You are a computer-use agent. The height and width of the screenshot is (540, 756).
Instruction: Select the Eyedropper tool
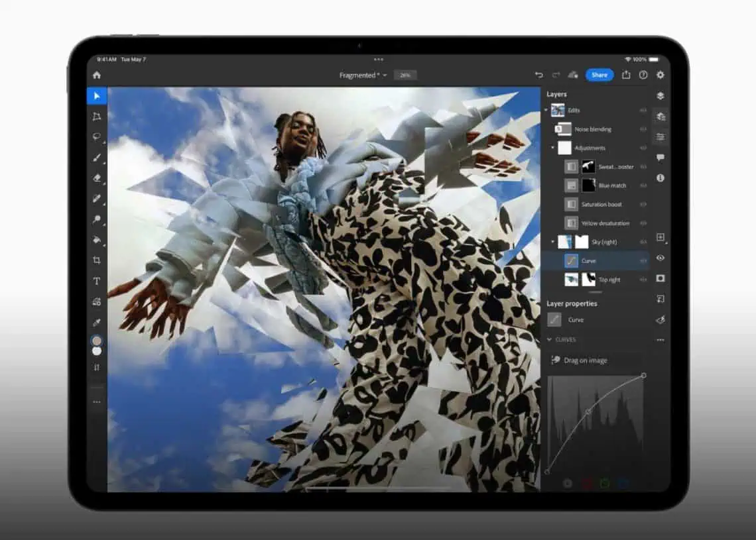click(x=97, y=323)
